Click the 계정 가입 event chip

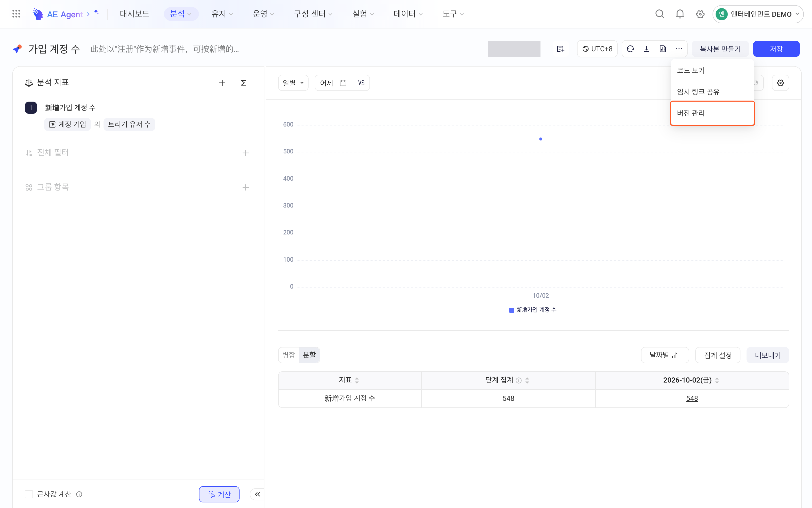coord(67,124)
